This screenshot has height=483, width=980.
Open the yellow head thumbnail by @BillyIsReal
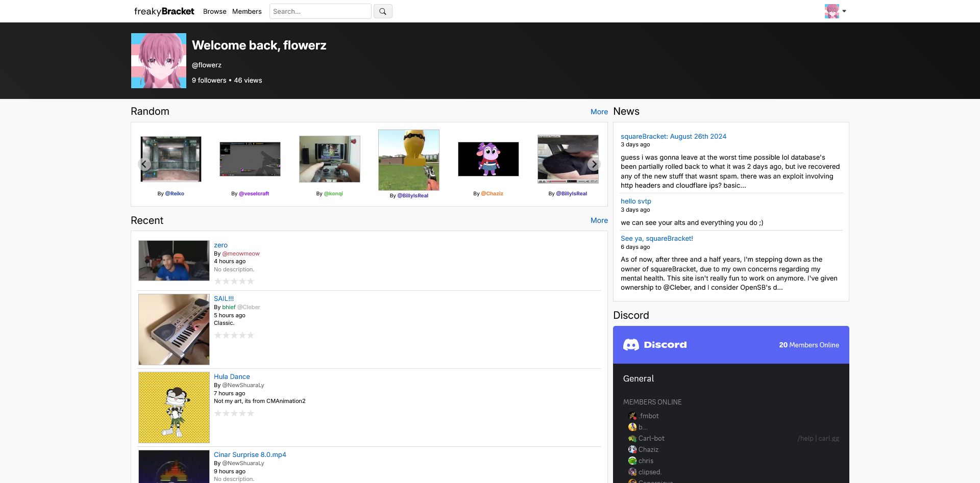[409, 160]
